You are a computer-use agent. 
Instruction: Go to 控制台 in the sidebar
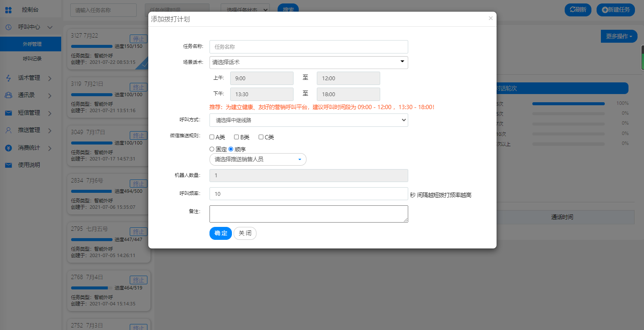[31, 9]
